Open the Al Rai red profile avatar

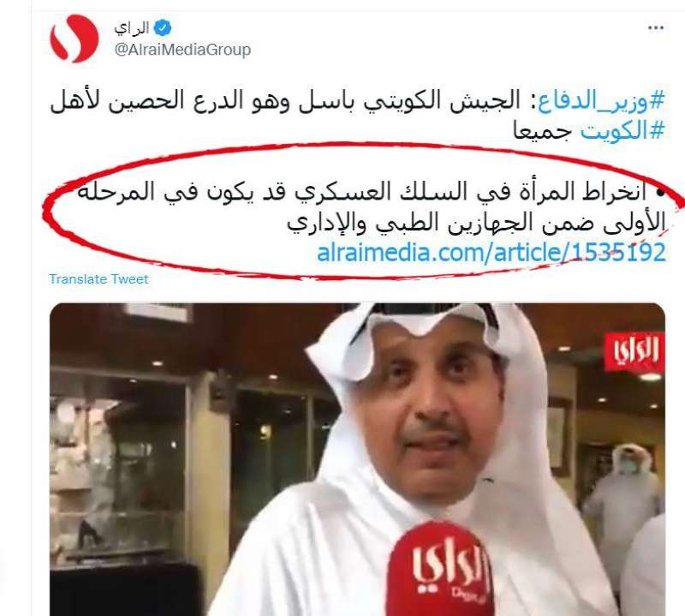pyautogui.click(x=74, y=39)
